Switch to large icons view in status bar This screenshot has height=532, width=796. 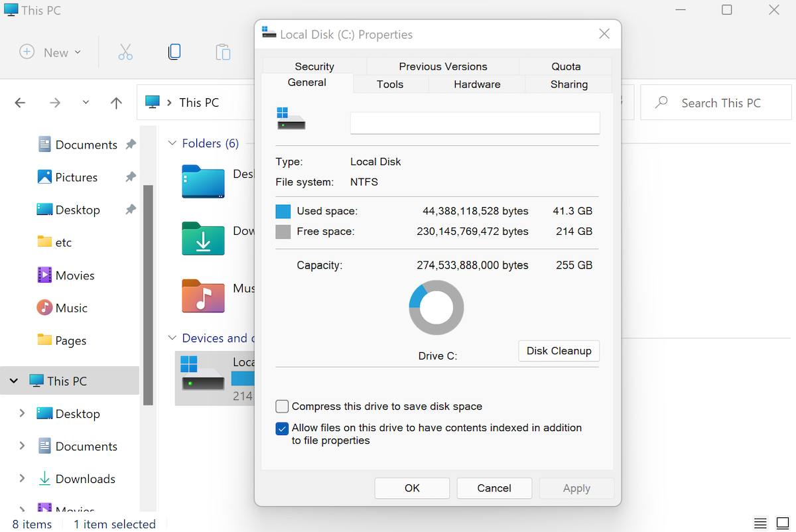(x=782, y=523)
